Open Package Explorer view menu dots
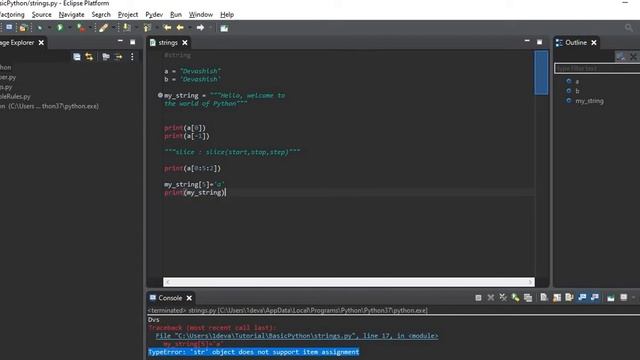The width and height of the screenshot is (640, 360). (x=132, y=57)
